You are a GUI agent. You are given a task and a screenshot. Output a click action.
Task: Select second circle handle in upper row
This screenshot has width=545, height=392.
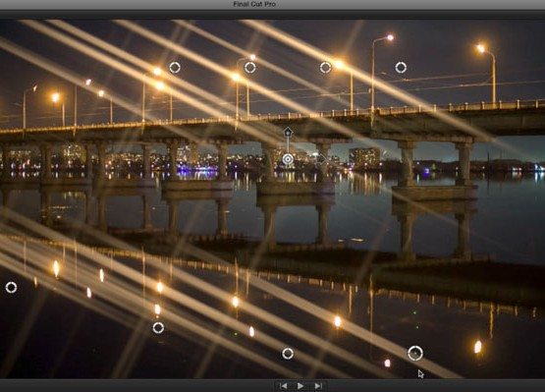[250, 68]
